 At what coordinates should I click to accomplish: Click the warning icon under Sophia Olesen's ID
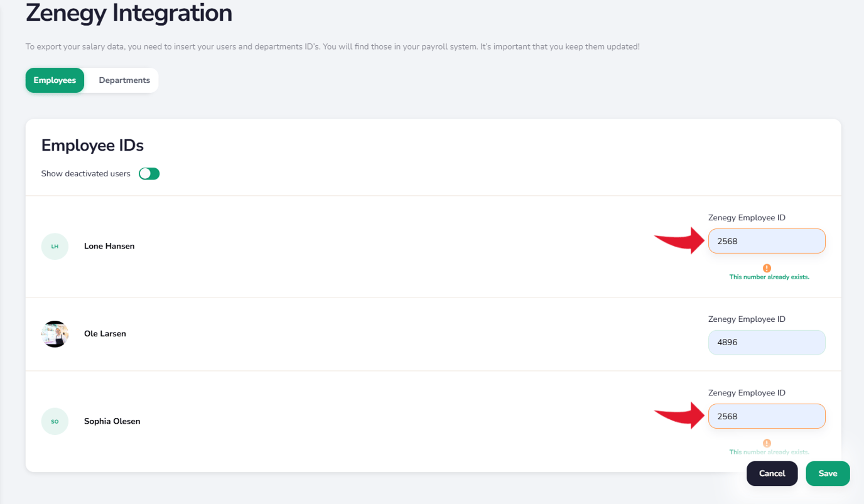click(x=767, y=443)
